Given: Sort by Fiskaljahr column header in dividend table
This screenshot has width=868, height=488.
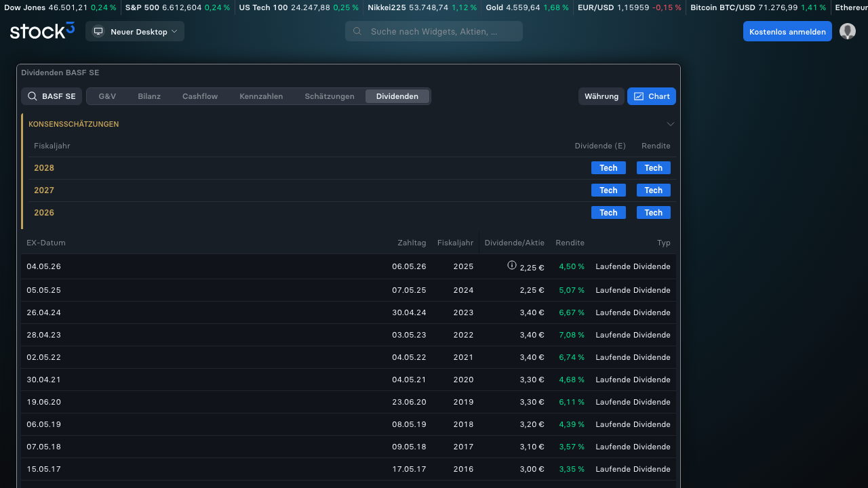Looking at the screenshot, I should (455, 243).
